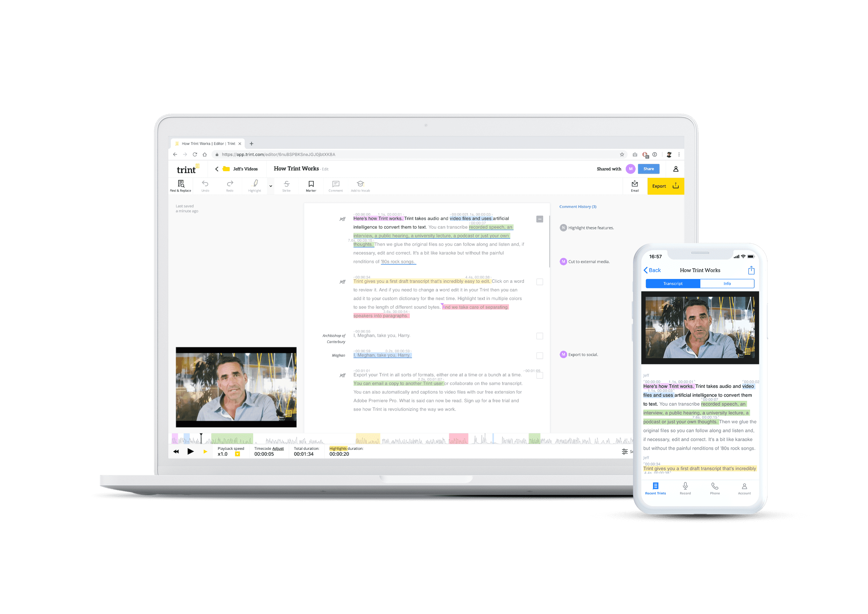
Task: Expand Comment History panel
Action: [578, 207]
